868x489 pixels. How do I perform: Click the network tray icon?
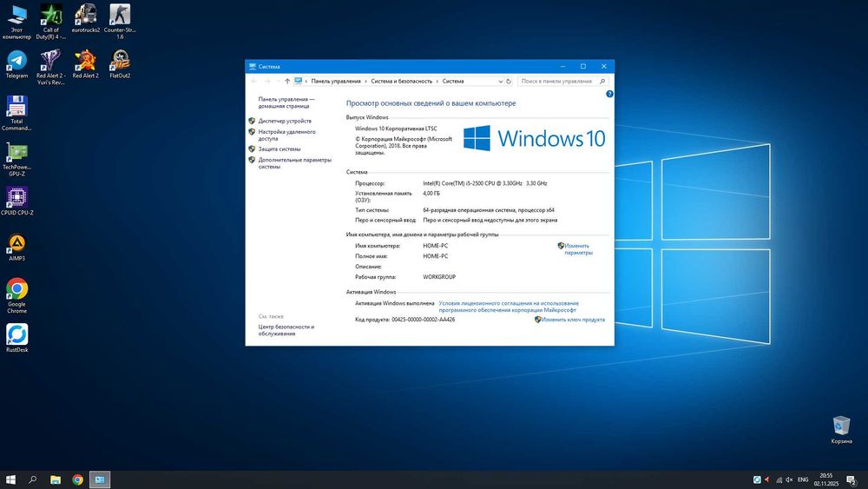(779, 479)
